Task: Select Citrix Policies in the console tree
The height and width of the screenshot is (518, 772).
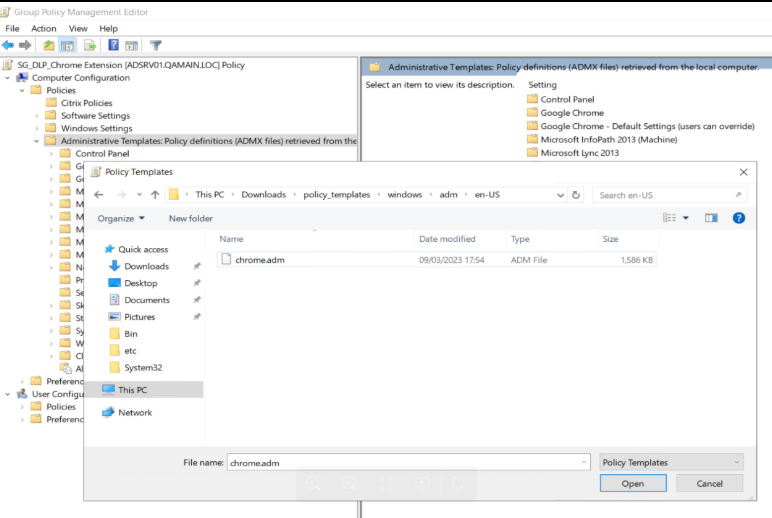Action: click(x=87, y=103)
